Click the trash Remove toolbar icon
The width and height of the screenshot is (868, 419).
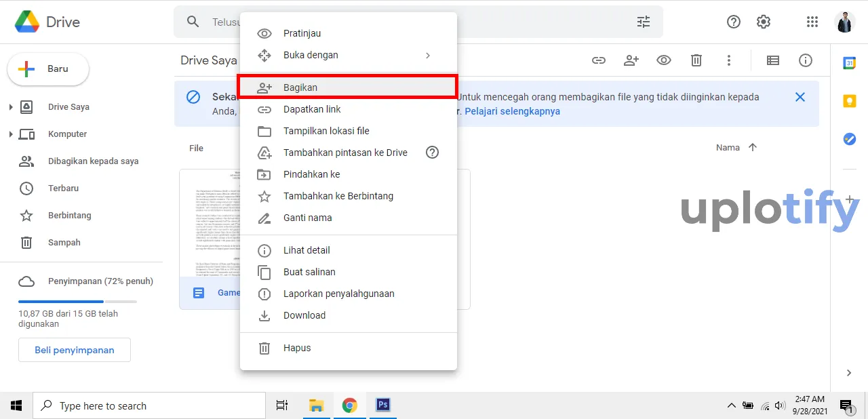pyautogui.click(x=696, y=60)
